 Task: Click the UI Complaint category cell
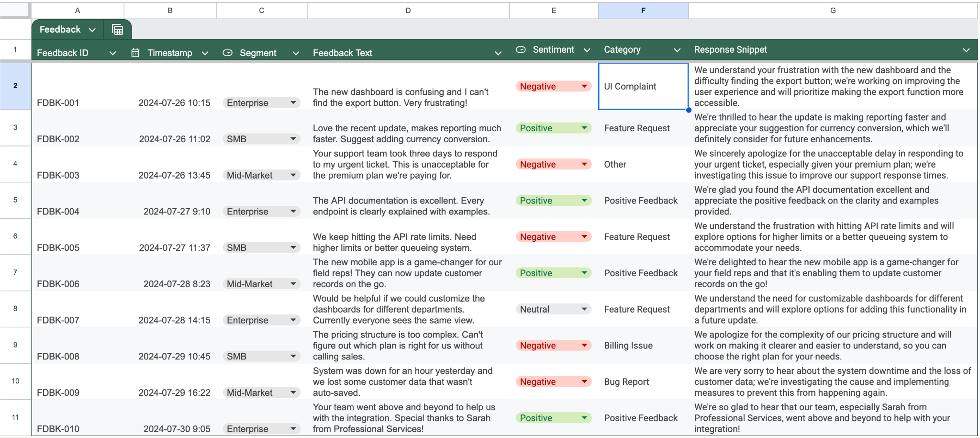(643, 87)
